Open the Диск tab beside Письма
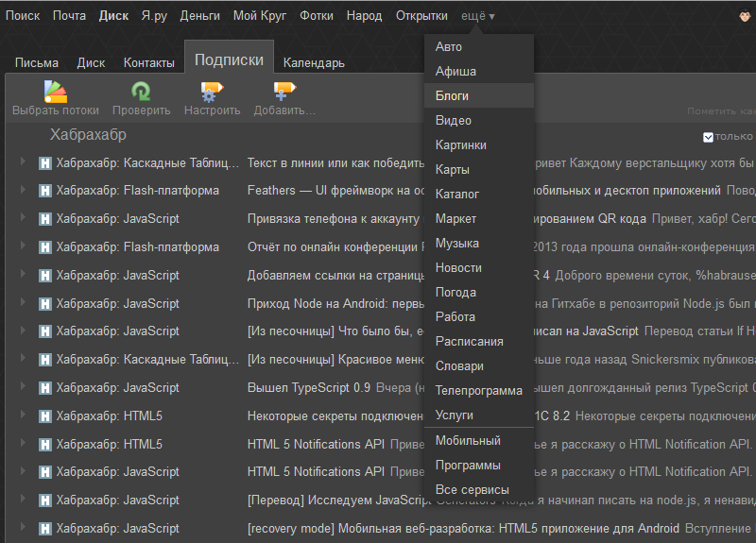 pos(91,62)
